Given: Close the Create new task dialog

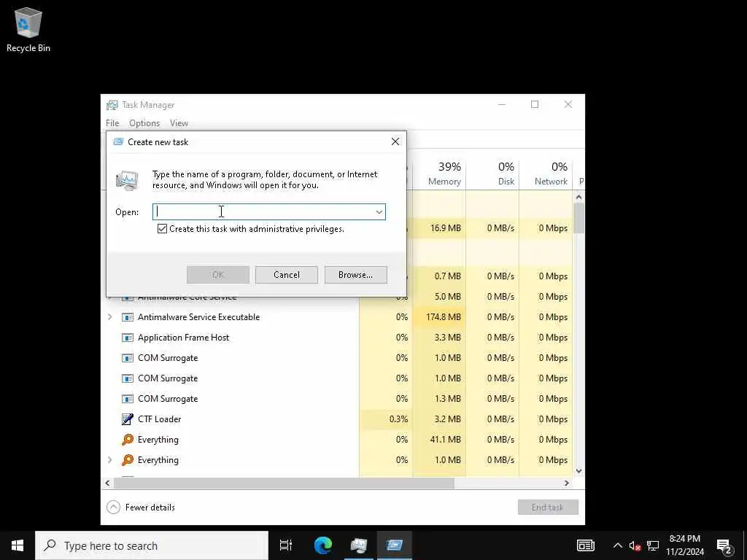Looking at the screenshot, I should 395,142.
